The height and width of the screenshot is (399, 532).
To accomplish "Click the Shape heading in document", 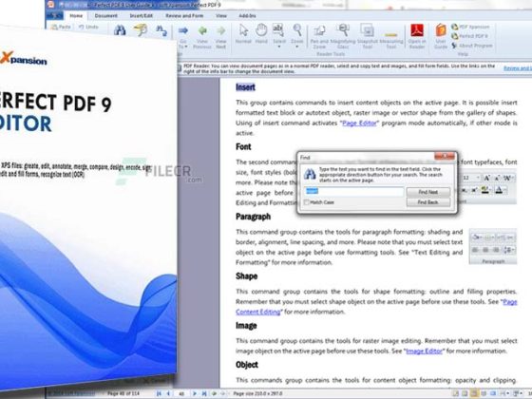I will [x=246, y=276].
